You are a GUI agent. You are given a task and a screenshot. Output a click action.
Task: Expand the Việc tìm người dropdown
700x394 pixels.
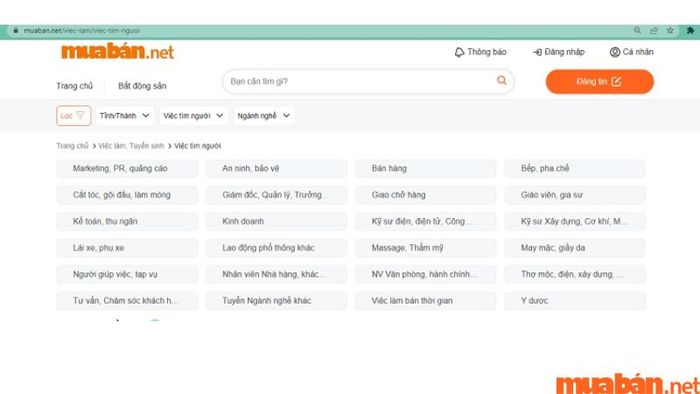tap(193, 116)
